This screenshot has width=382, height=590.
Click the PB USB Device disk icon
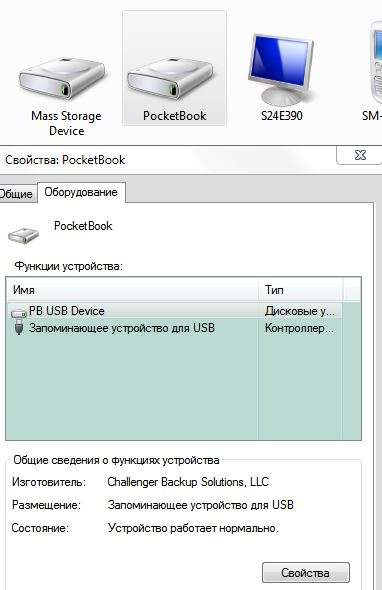(19, 312)
